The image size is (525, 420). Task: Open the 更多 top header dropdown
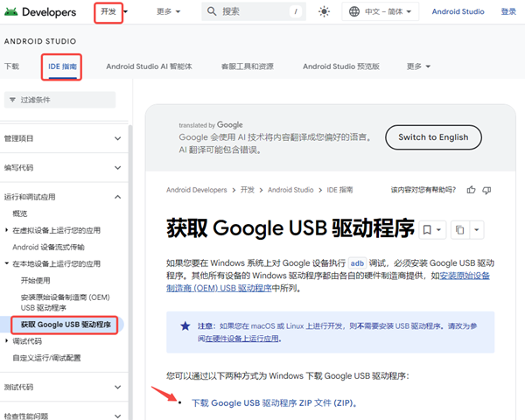[168, 11]
